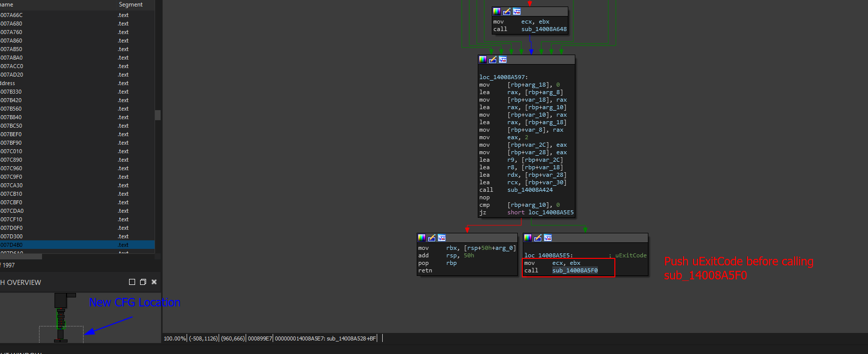Maximize the Graph Overview panel
The width and height of the screenshot is (868, 354).
click(x=132, y=282)
